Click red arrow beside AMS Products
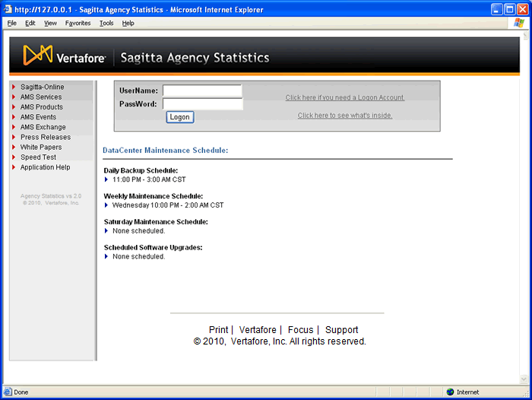This screenshot has width=532, height=400. (14, 107)
